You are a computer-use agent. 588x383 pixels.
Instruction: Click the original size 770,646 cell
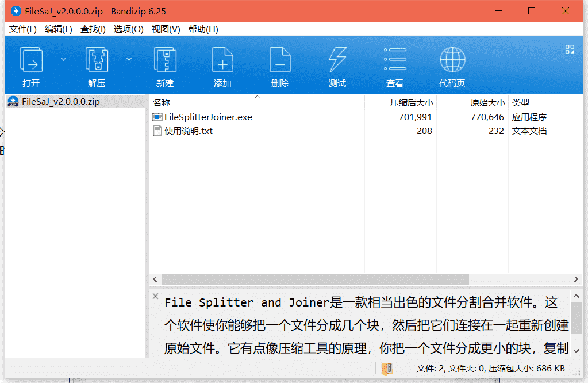click(487, 117)
